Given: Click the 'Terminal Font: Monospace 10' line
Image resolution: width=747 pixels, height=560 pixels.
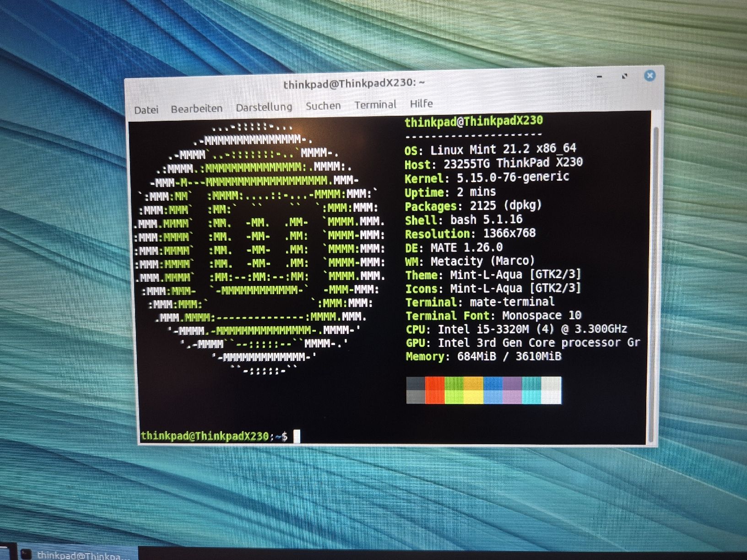Looking at the screenshot, I should pos(494,316).
